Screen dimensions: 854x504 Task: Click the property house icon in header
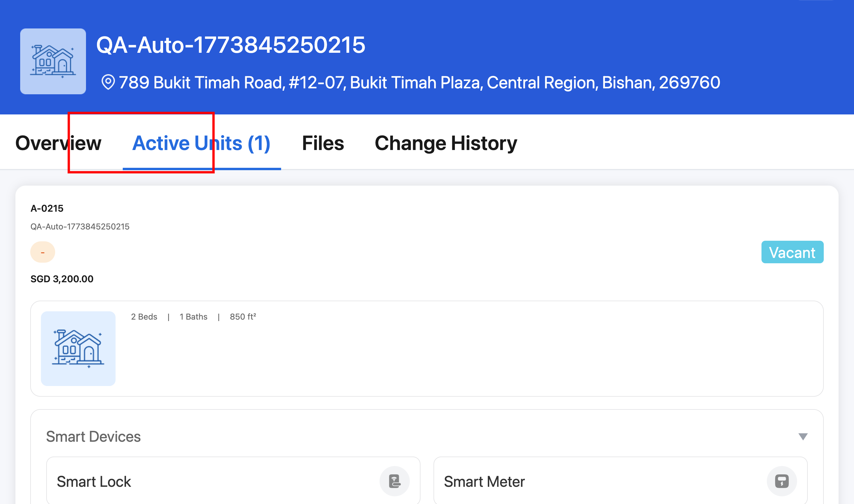pyautogui.click(x=53, y=61)
